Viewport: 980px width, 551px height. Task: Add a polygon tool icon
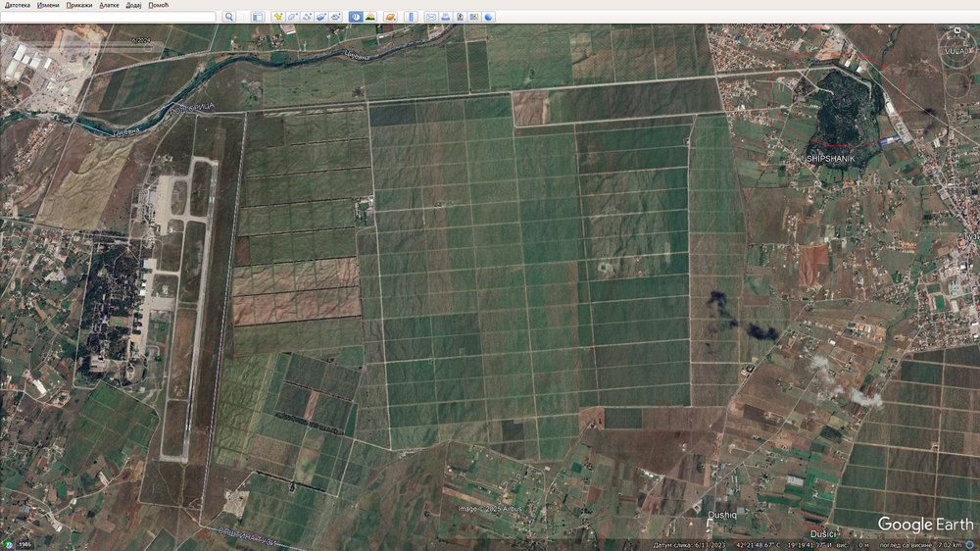[292, 17]
